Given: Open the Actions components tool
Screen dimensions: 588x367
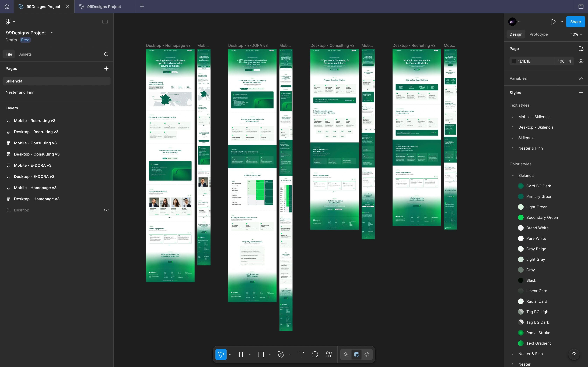Looking at the screenshot, I should pos(328,354).
